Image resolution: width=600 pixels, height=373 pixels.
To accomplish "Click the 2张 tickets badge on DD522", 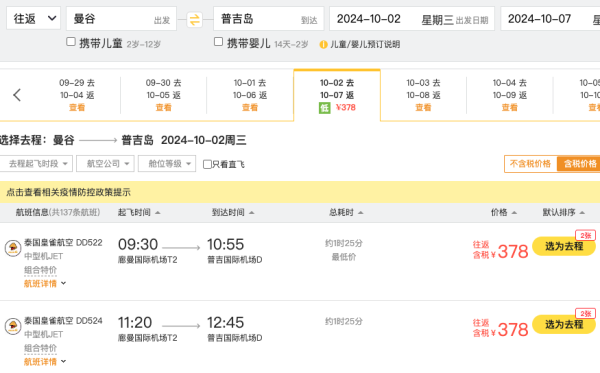I will pos(585,235).
